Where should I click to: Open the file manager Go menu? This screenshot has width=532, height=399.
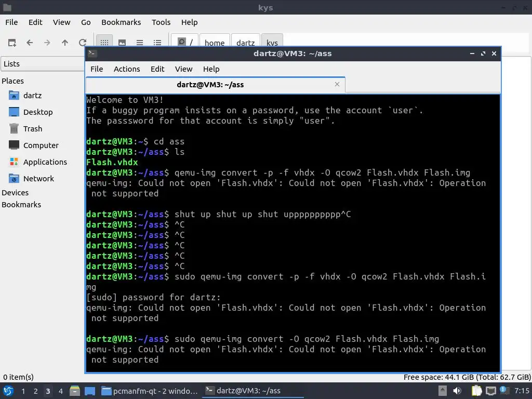(x=86, y=22)
